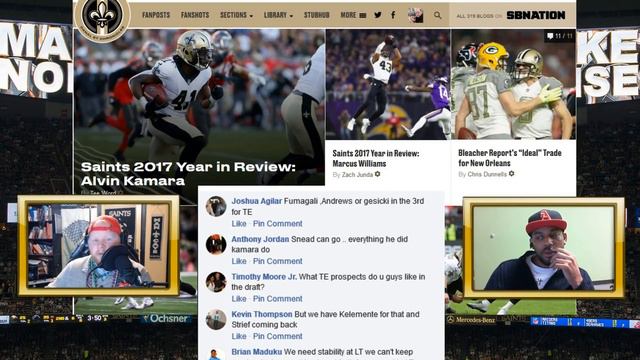
Task: Open Kevin Thompson's name link
Action: click(262, 314)
